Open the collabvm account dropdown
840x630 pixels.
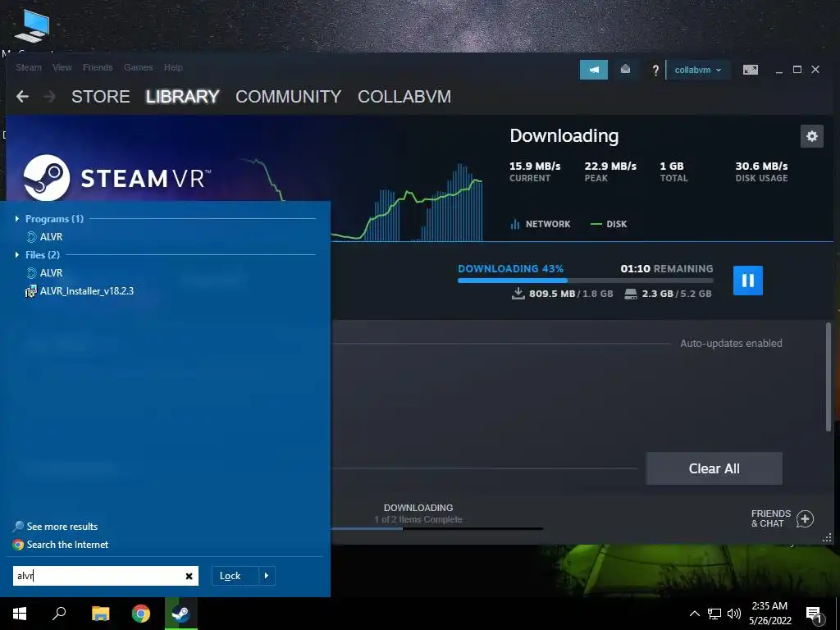point(697,70)
